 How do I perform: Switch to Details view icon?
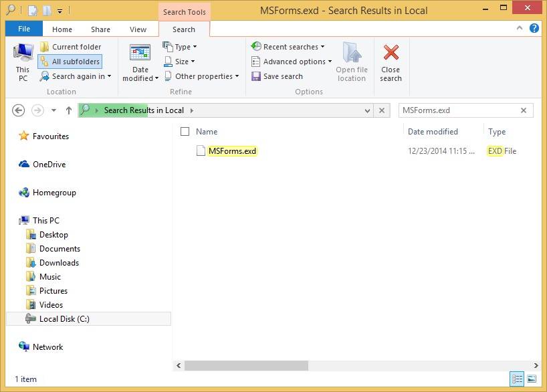point(517,379)
